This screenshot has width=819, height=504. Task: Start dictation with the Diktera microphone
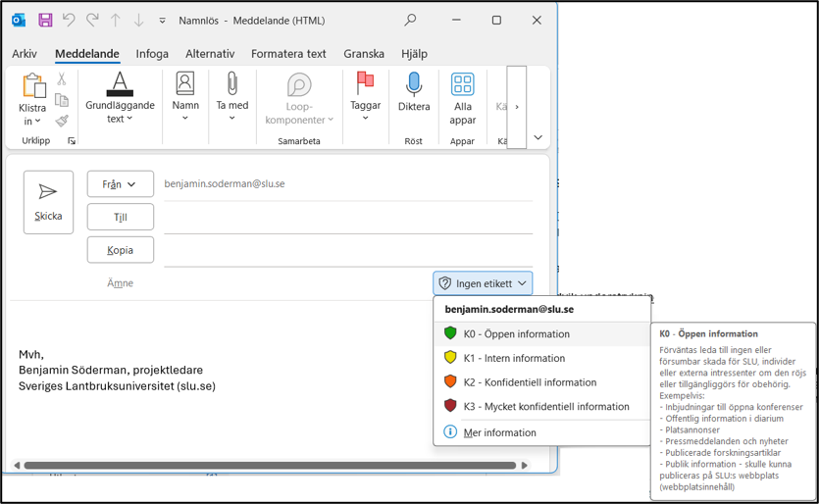coord(414,93)
